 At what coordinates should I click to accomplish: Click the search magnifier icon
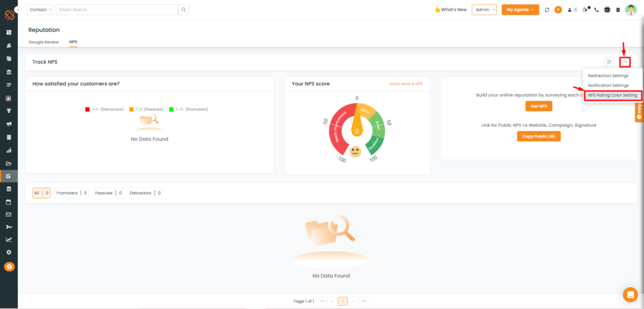[184, 9]
